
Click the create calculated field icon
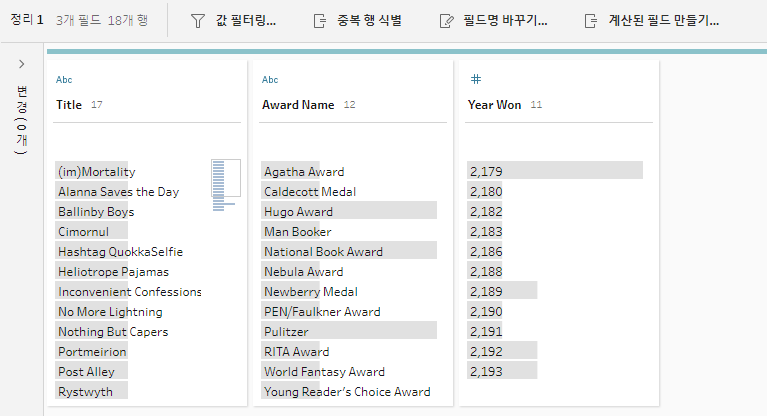pyautogui.click(x=591, y=21)
